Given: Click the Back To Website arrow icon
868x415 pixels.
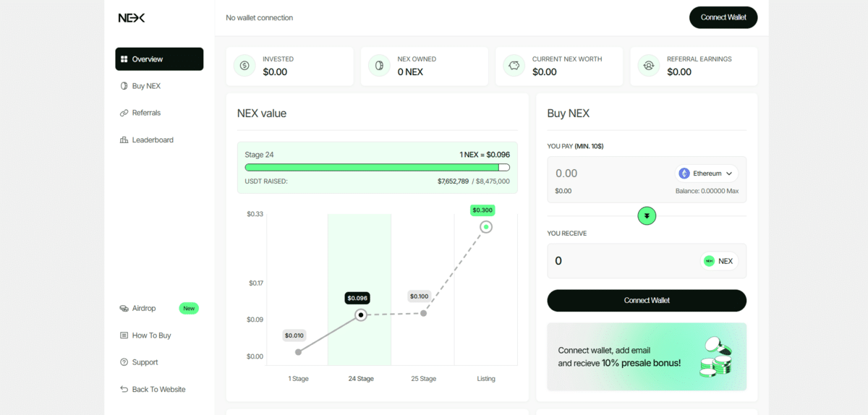Looking at the screenshot, I should (x=124, y=389).
